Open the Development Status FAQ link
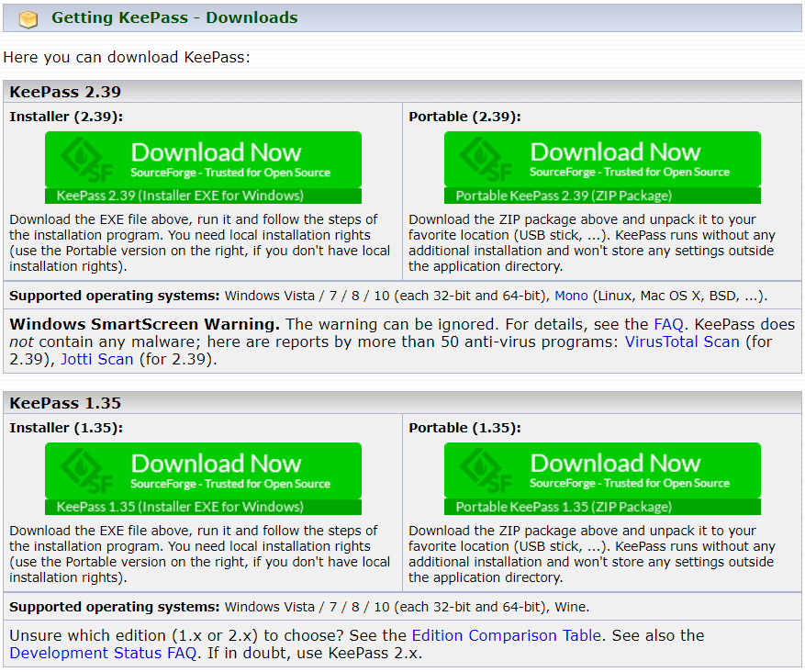Screen dimensions: 805x672 click(x=103, y=653)
